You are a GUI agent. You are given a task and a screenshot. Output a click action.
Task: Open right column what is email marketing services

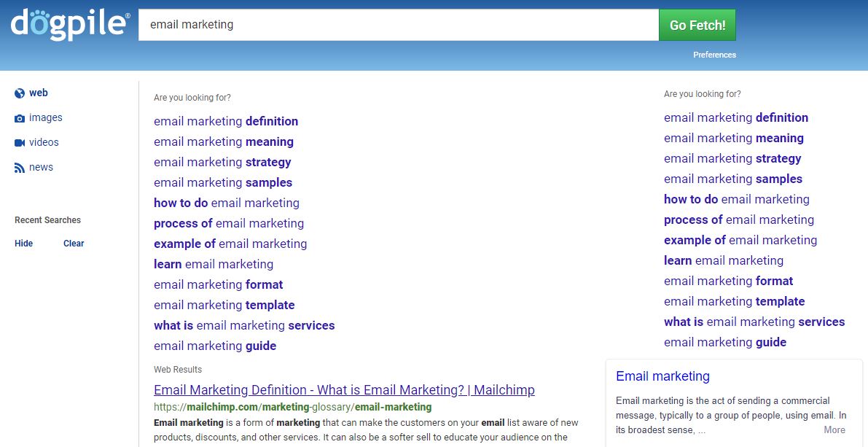pos(754,322)
